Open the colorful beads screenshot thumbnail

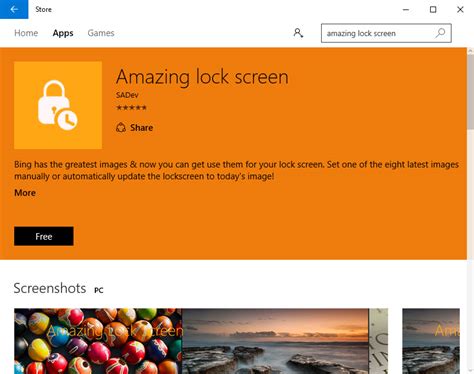pos(98,341)
